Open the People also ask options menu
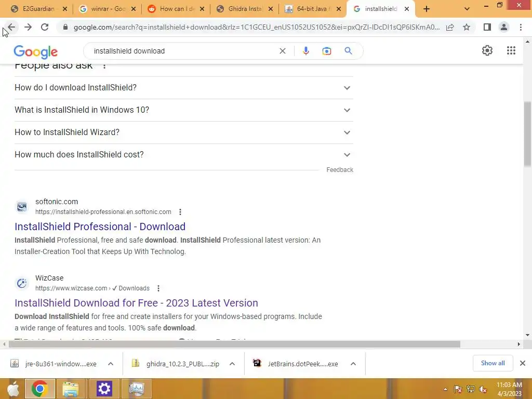The height and width of the screenshot is (399, 532). click(x=104, y=66)
